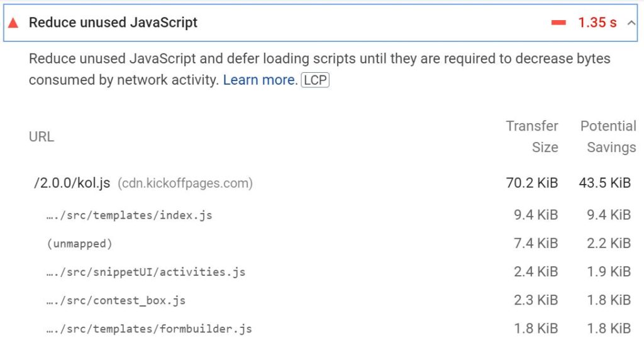
Task: Open the /2.0.0/kol.js URL link
Action: (72, 183)
